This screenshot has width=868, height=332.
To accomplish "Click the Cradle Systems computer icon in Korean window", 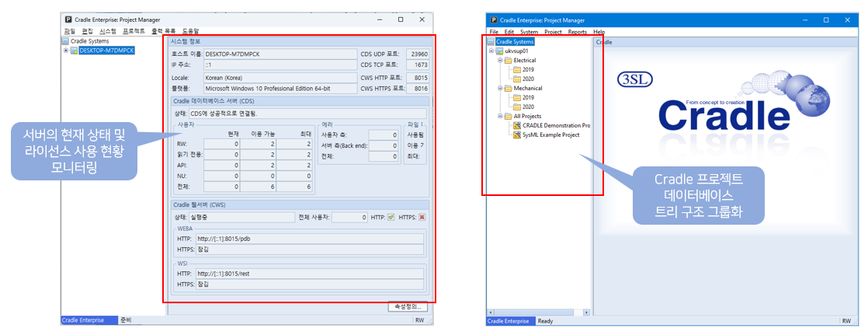I will click(x=65, y=41).
